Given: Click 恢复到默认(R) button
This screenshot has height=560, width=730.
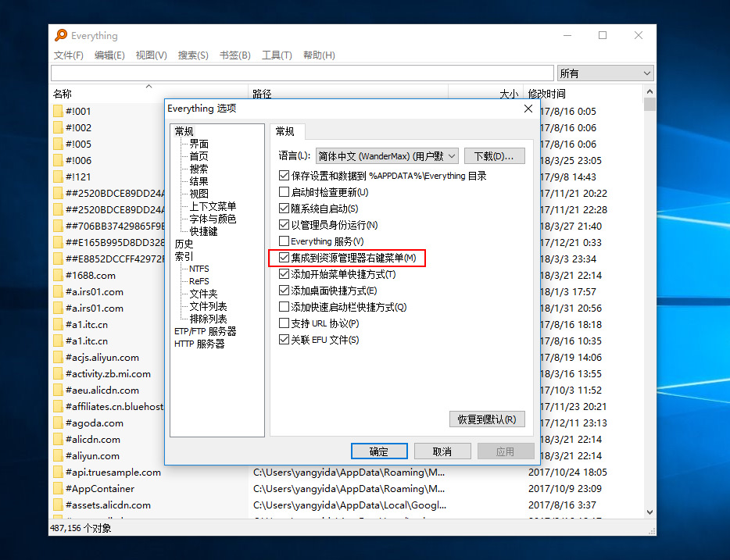Looking at the screenshot, I should 487,419.
